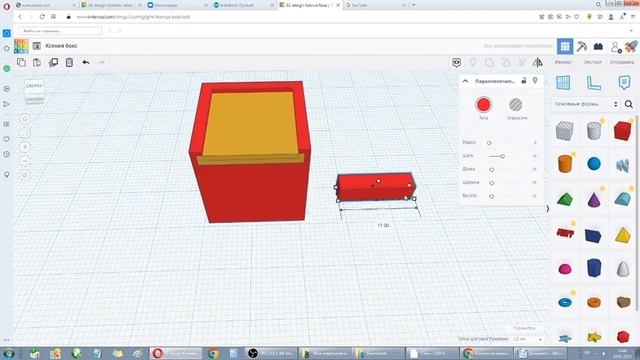Click the Group shapes icon
Viewport: 640px width, 360px height.
[489, 62]
